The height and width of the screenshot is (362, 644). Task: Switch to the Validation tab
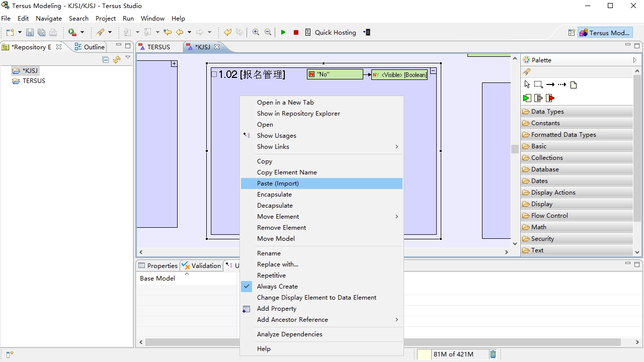[x=201, y=265]
